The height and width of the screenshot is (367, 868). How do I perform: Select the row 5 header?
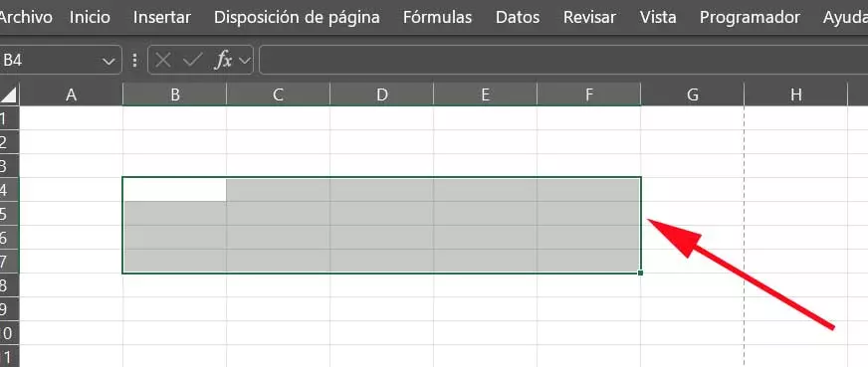coord(9,214)
